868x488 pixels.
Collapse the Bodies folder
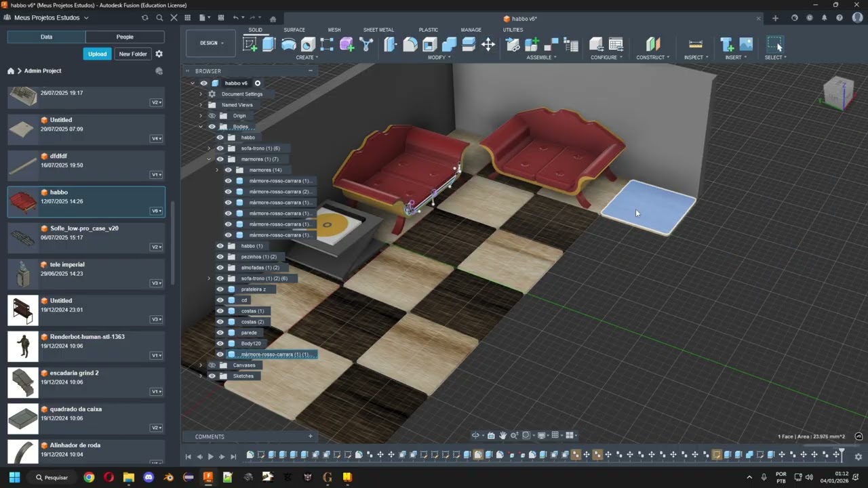click(x=201, y=127)
